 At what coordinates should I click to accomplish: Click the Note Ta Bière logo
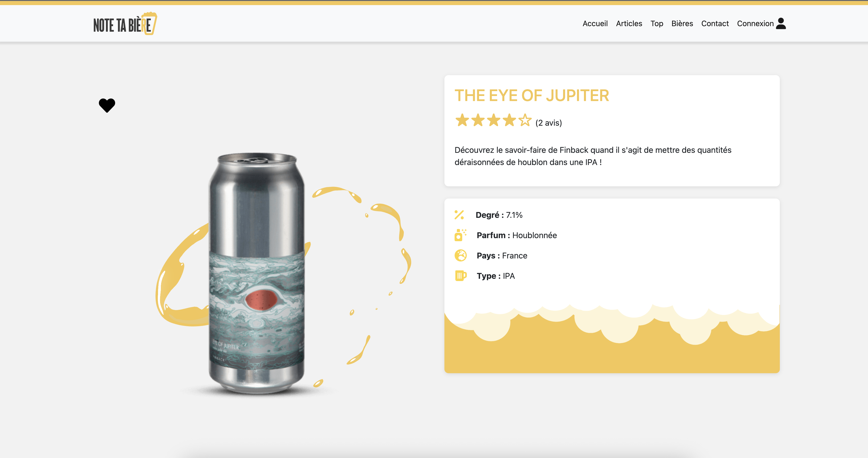(125, 24)
